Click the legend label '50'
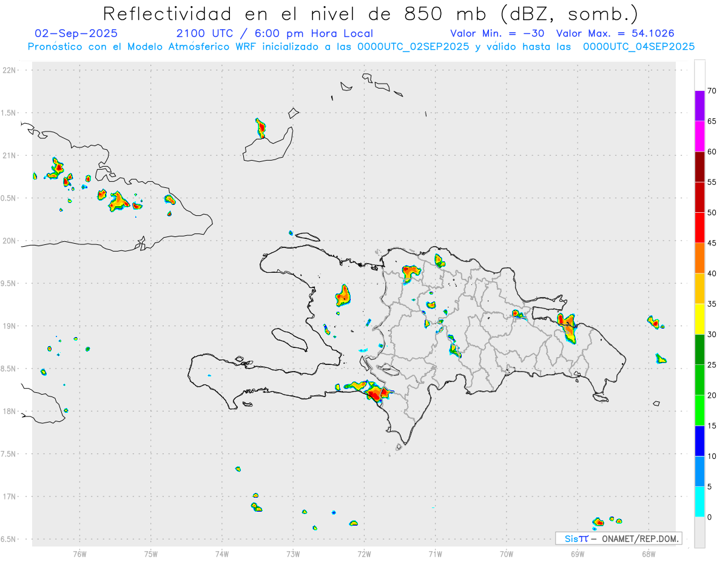 [713, 213]
